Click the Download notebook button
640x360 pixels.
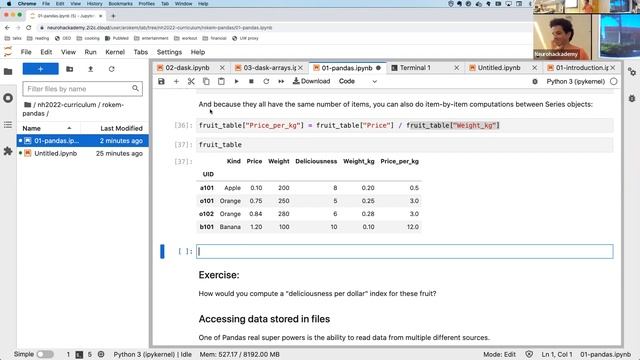(311, 81)
